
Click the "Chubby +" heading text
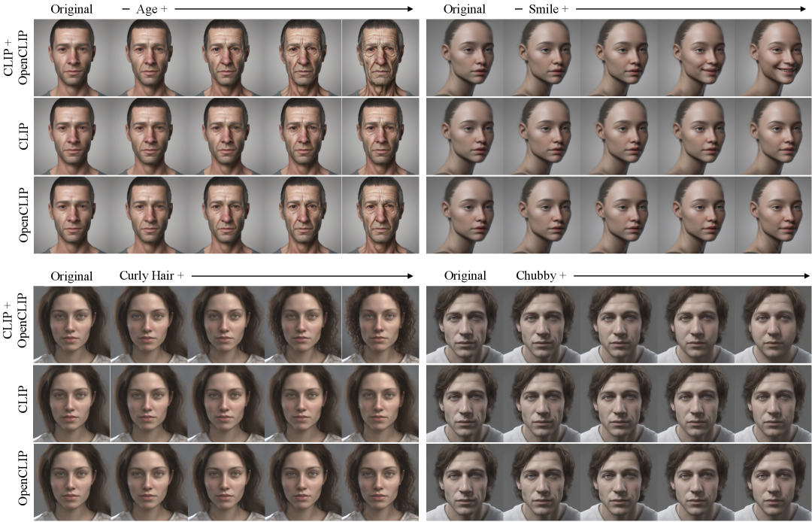tap(541, 275)
